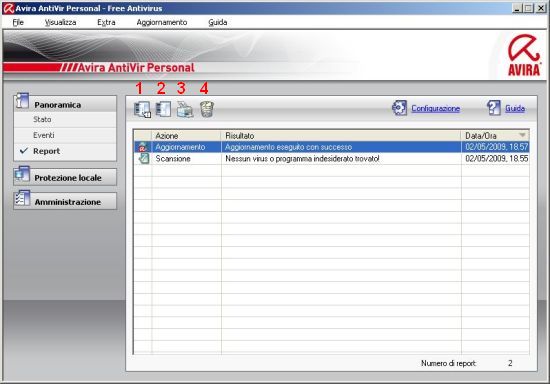Select the 02/05/2009, 18:55 date cell

(x=496, y=159)
